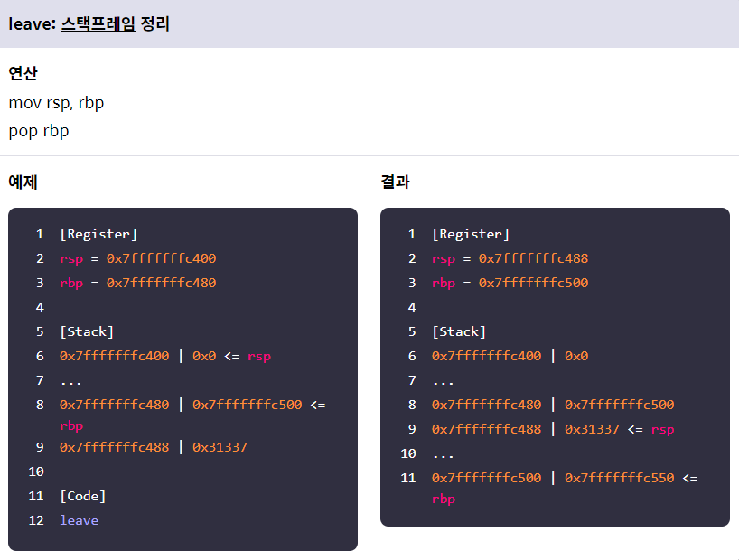Select the 'mov rsp, rbp' line
The image size is (739, 560).
coord(56,103)
